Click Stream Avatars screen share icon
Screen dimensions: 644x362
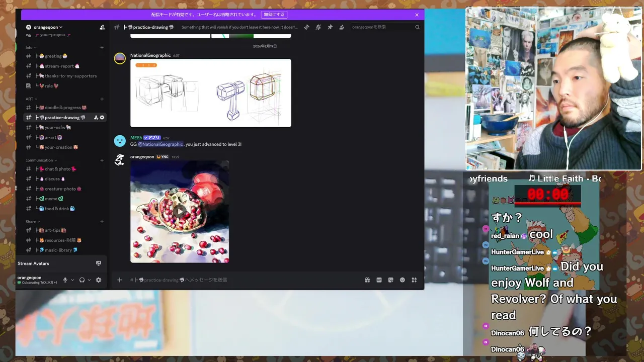point(99,263)
